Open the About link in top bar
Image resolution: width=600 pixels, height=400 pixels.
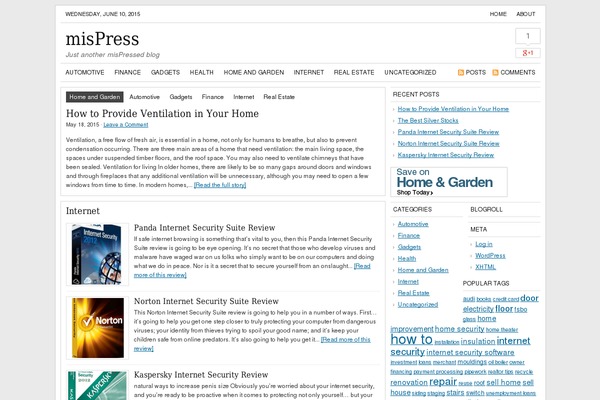[525, 14]
